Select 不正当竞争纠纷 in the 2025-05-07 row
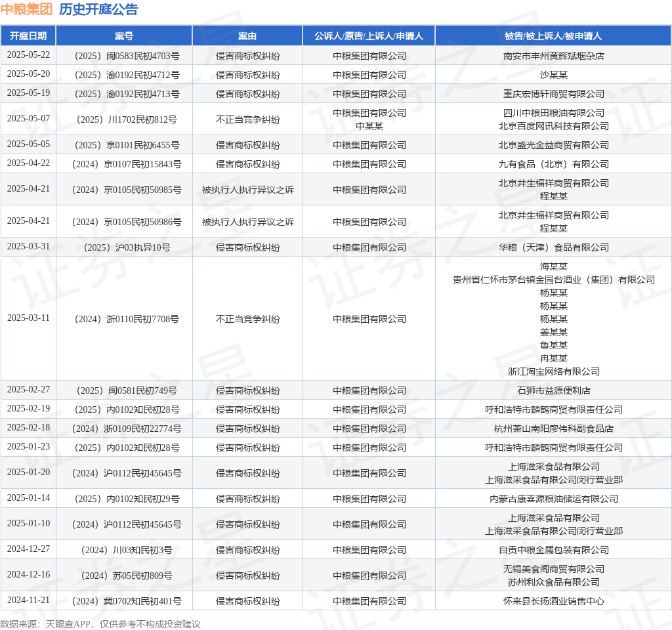The height and width of the screenshot is (630, 672). tap(247, 119)
